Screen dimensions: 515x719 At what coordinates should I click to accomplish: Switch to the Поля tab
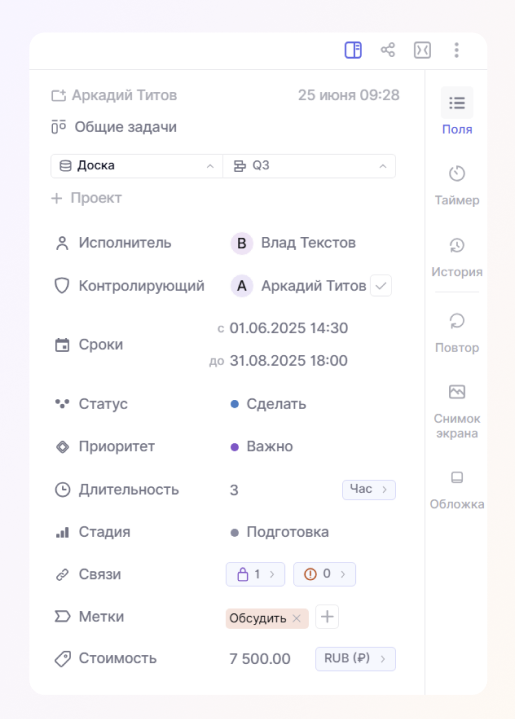pyautogui.click(x=457, y=111)
